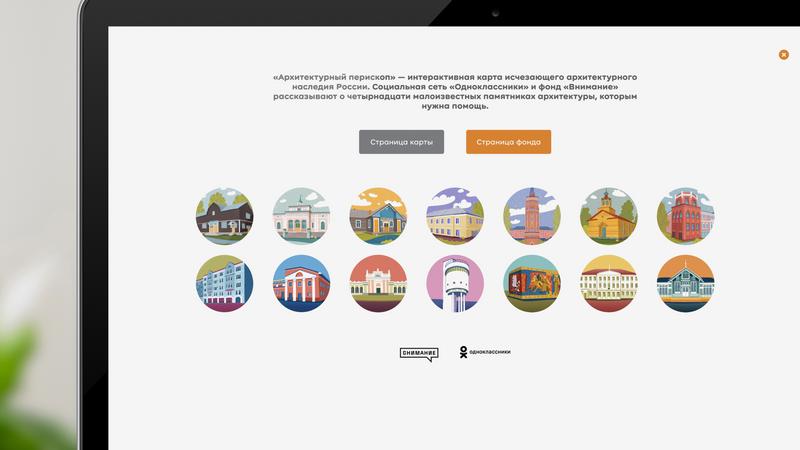Close the overlay with the orange X
The width and height of the screenshot is (800, 450).
pyautogui.click(x=783, y=55)
